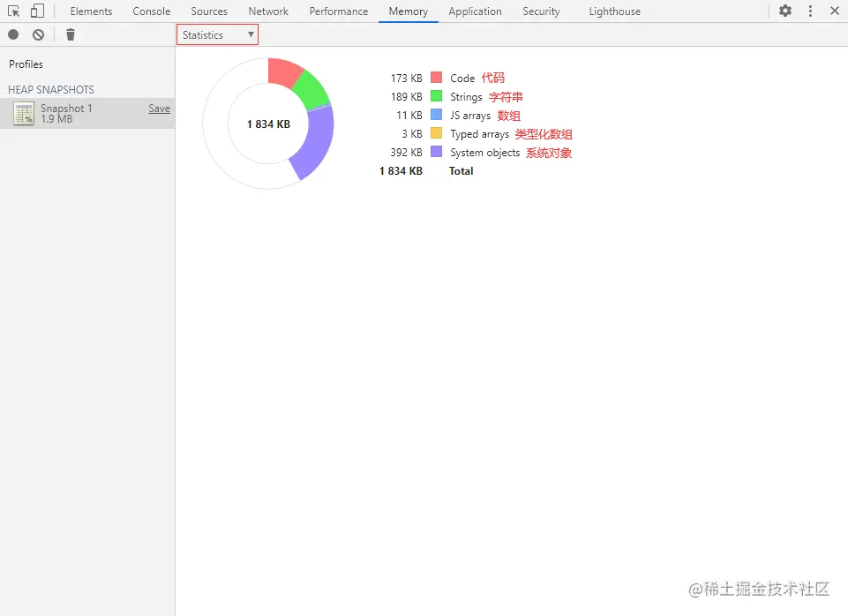Image resolution: width=848 pixels, height=616 pixels.
Task: Click the 3 KB Typed arrays value
Action: 411,133
